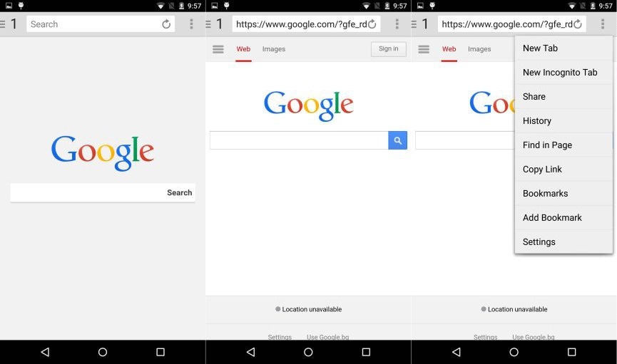Click blue magnifier search button
This screenshot has width=617, height=364.
point(397,140)
